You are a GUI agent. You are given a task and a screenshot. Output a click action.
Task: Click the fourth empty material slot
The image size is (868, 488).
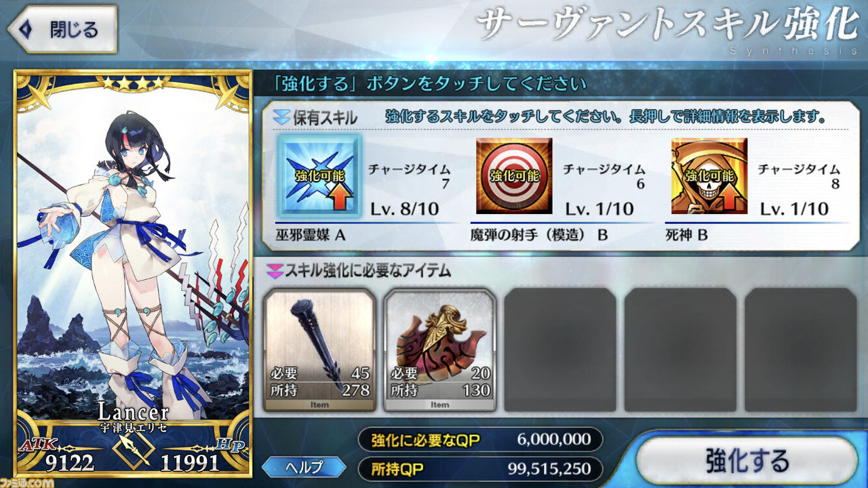pos(681,350)
